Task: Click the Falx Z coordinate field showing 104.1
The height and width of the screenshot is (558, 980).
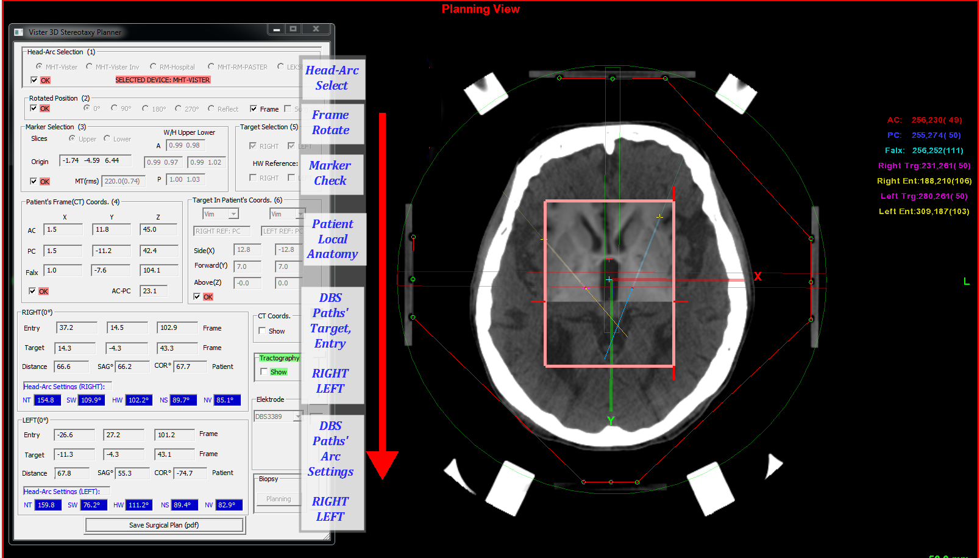Action: pos(158,270)
